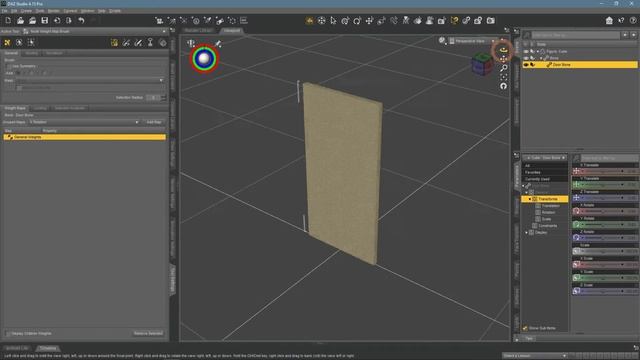Open the Cube: Door Bone node dropdown
This screenshot has height=360, width=640.
click(x=545, y=158)
